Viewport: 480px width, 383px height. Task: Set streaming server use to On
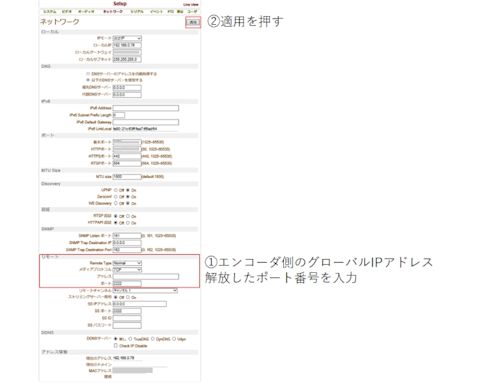(x=128, y=297)
